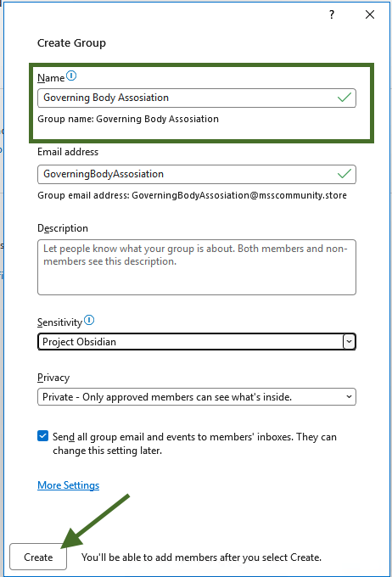Click the Sensitivity info icon
392x577 pixels.
point(89,320)
